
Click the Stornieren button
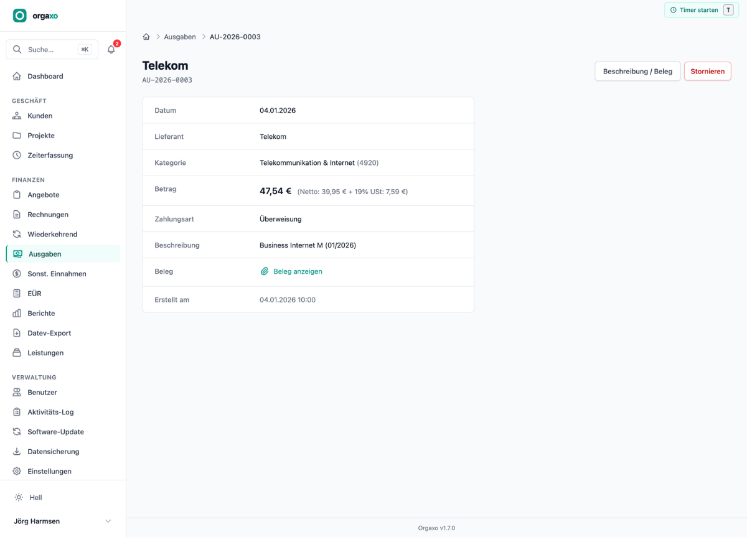click(707, 71)
